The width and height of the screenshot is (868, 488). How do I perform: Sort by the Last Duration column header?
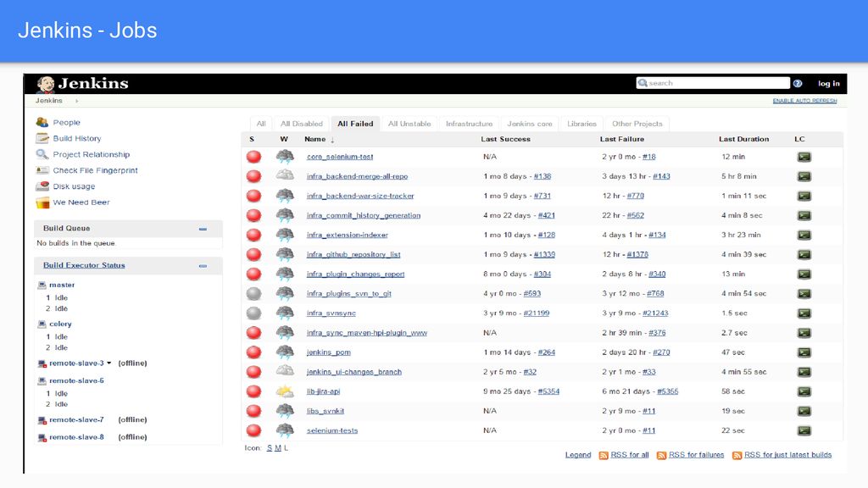coord(743,140)
